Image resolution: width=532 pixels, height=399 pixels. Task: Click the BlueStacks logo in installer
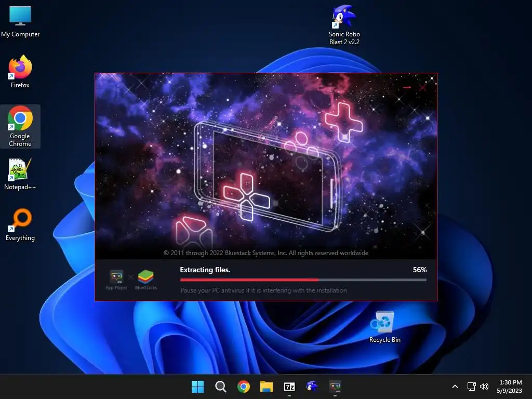click(146, 280)
